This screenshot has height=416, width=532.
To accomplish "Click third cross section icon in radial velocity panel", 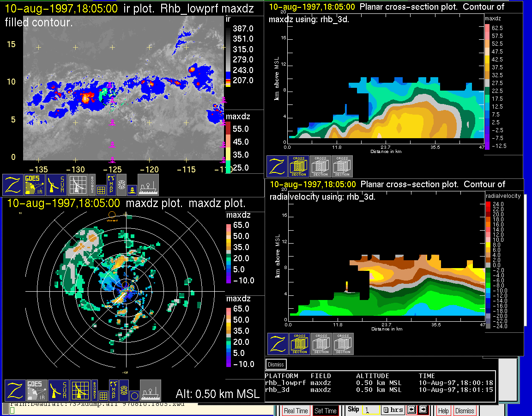I will [343, 344].
